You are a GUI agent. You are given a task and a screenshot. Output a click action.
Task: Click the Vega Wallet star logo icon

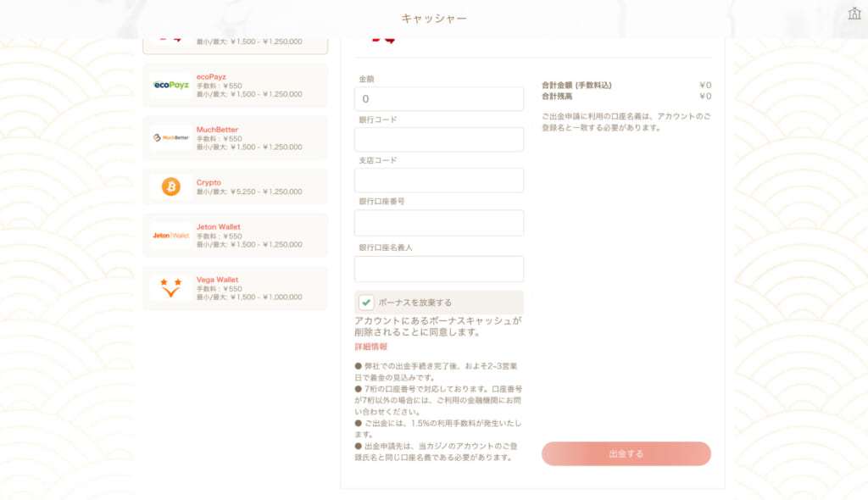171,288
